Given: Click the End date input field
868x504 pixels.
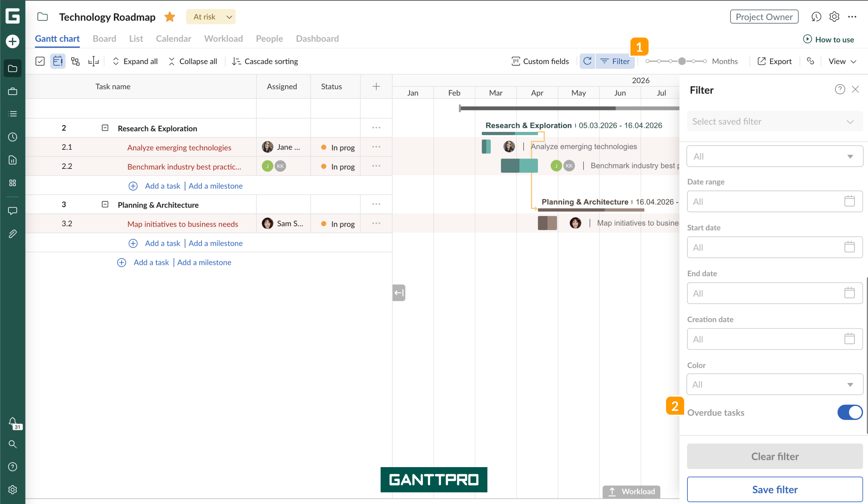Looking at the screenshot, I should pyautogui.click(x=774, y=293).
